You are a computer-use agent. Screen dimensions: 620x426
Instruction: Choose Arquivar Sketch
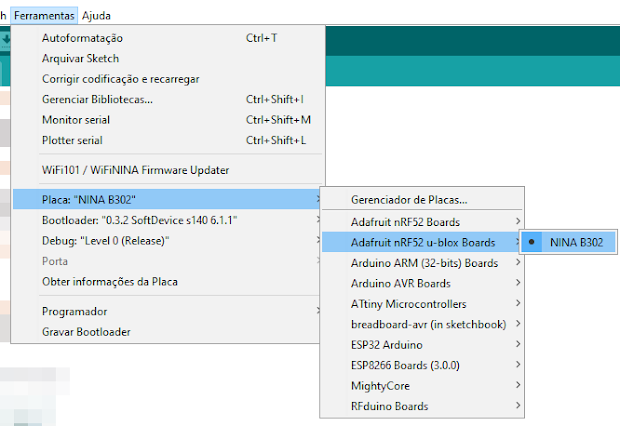(168, 59)
